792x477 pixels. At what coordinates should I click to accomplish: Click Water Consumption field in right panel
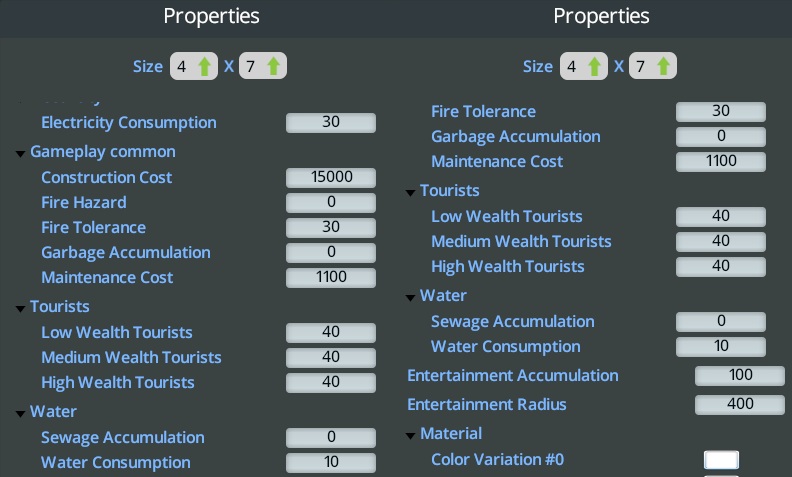click(721, 347)
